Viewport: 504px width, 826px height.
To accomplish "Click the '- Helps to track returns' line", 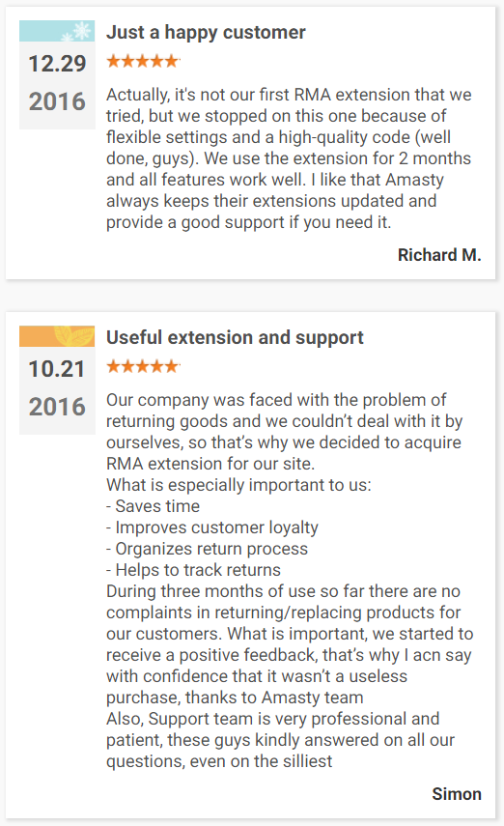I will (x=193, y=570).
